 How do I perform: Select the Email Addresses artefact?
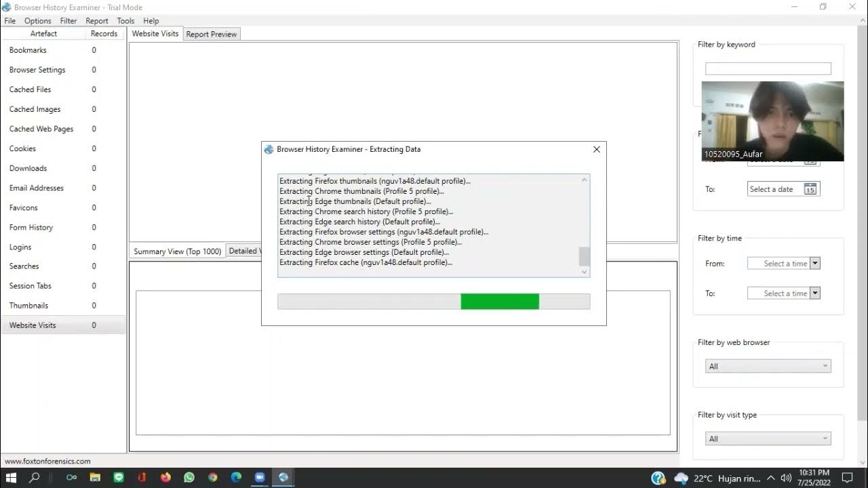pyautogui.click(x=63, y=188)
